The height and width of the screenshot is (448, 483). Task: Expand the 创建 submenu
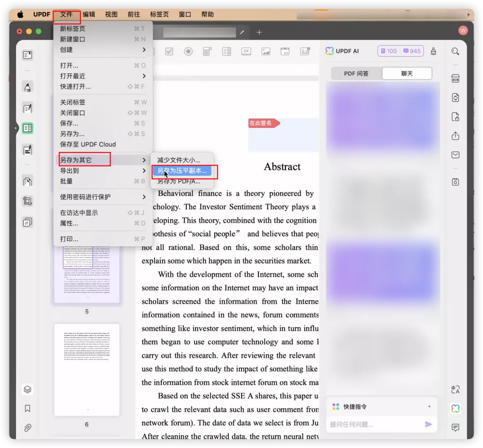click(103, 50)
